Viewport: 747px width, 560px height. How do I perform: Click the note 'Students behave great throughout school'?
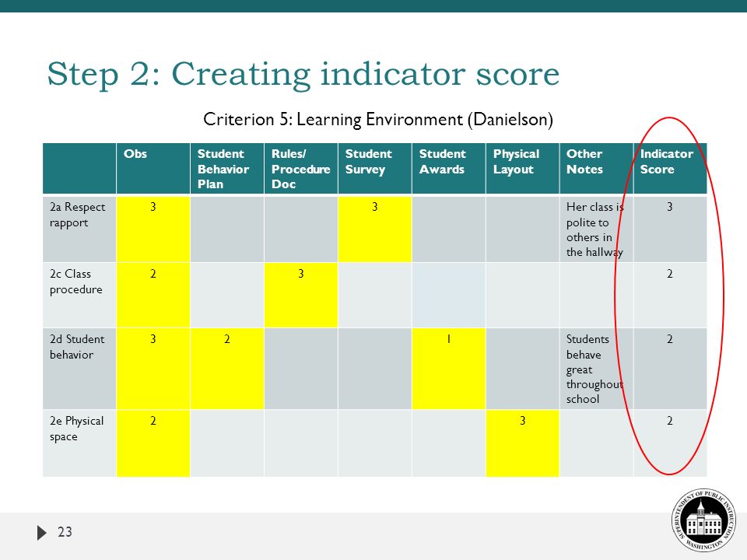click(596, 369)
